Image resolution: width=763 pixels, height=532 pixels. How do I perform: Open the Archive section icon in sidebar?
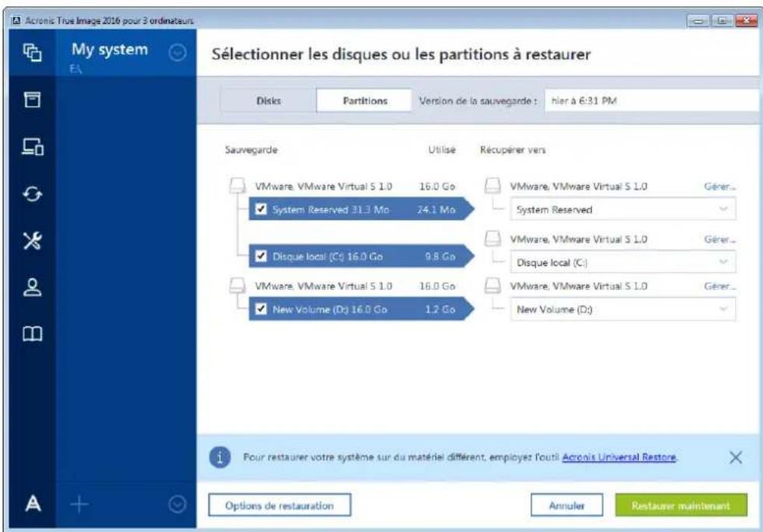pyautogui.click(x=32, y=100)
